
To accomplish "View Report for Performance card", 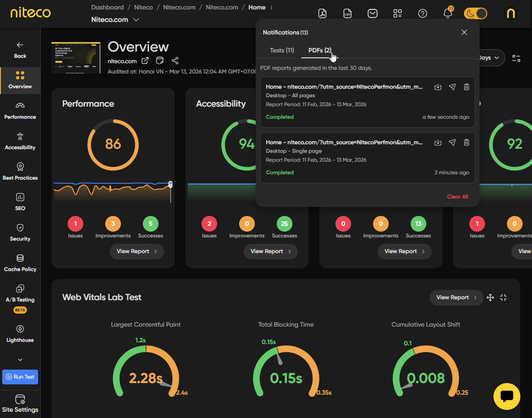I will click(x=137, y=251).
